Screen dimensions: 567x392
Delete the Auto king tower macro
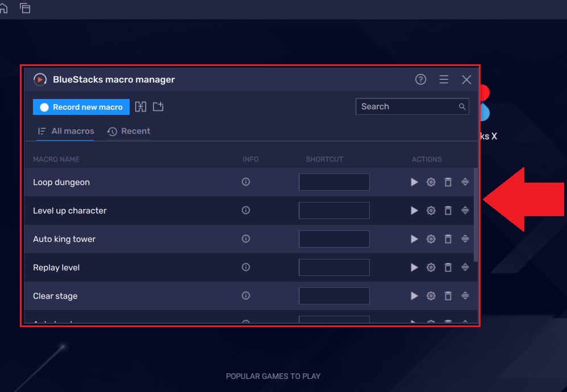click(x=448, y=239)
